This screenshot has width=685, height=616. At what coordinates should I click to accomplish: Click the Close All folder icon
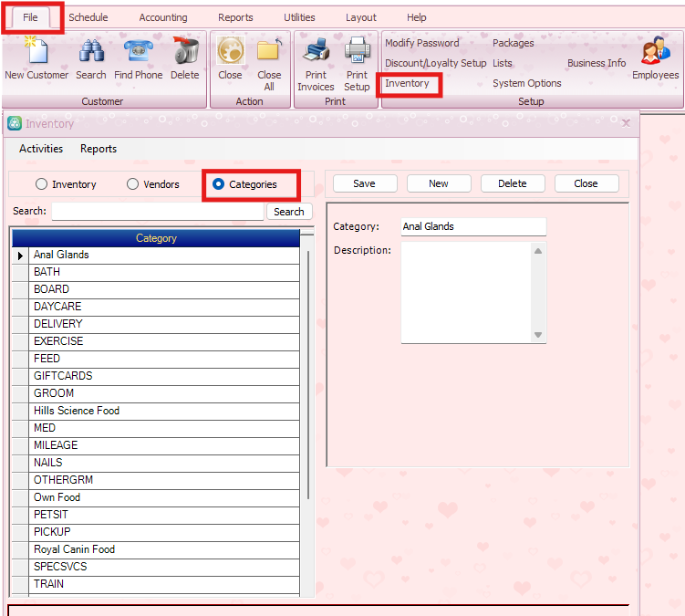coord(269,51)
